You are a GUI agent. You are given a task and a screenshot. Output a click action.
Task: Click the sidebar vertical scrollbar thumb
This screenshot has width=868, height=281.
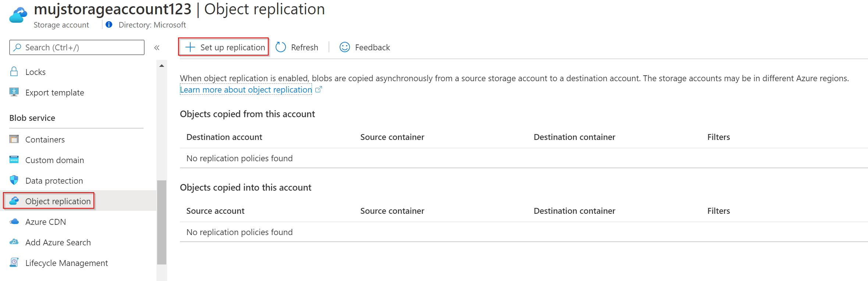point(162,222)
